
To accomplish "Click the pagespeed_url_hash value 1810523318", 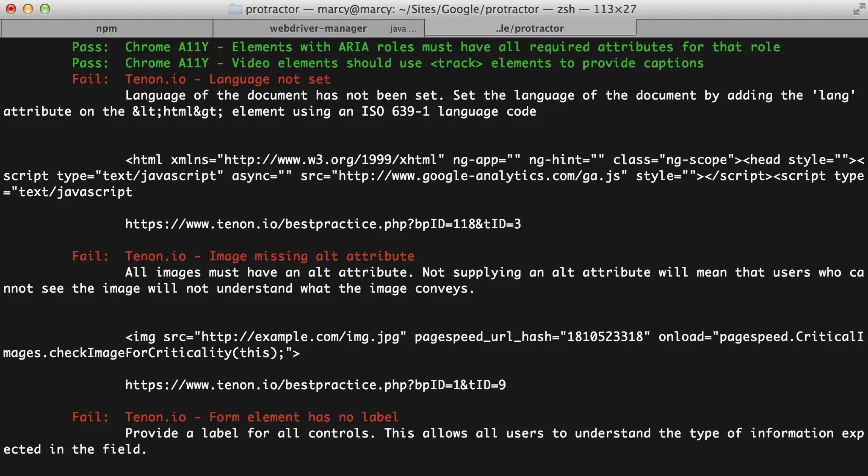I will pyautogui.click(x=605, y=337).
